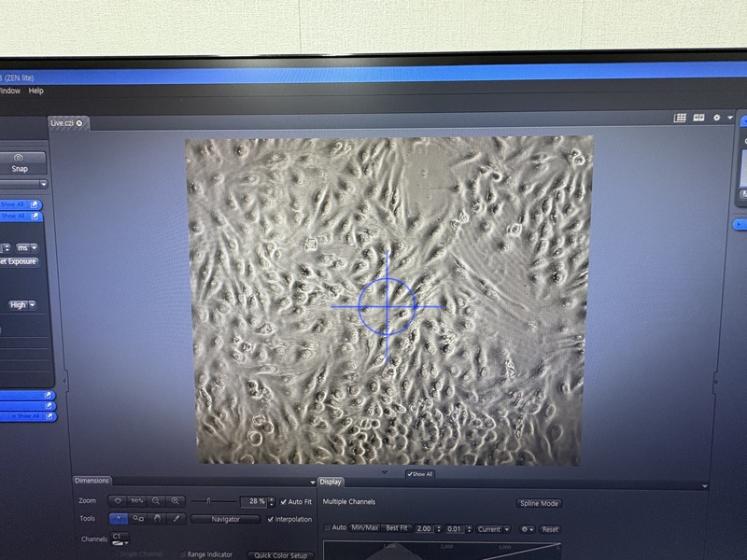Click the Snap camera button
The width and height of the screenshot is (747, 560).
pyautogui.click(x=19, y=163)
